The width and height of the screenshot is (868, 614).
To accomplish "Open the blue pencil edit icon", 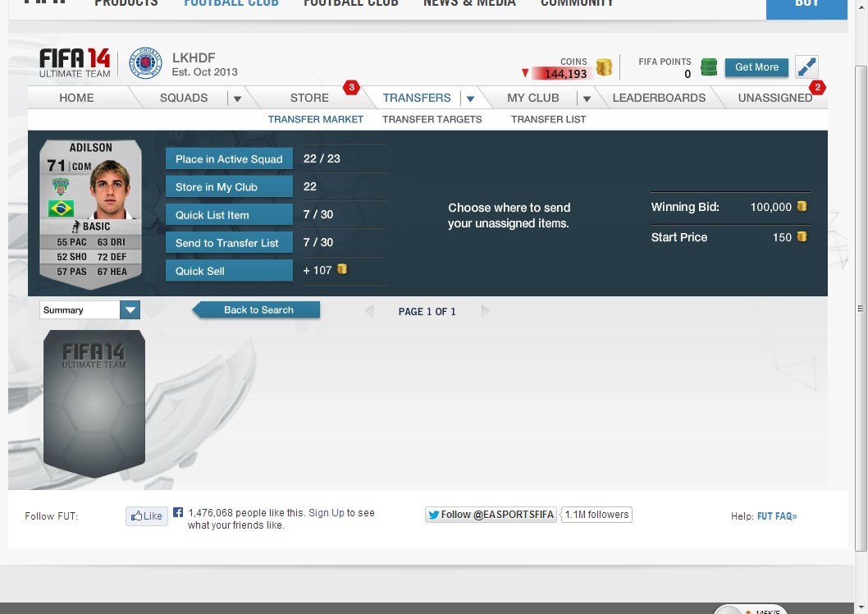I will point(806,67).
